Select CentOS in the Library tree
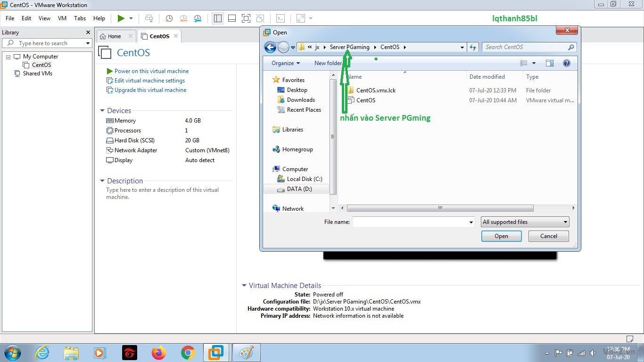Viewport: 644px width, 362px height. (41, 65)
